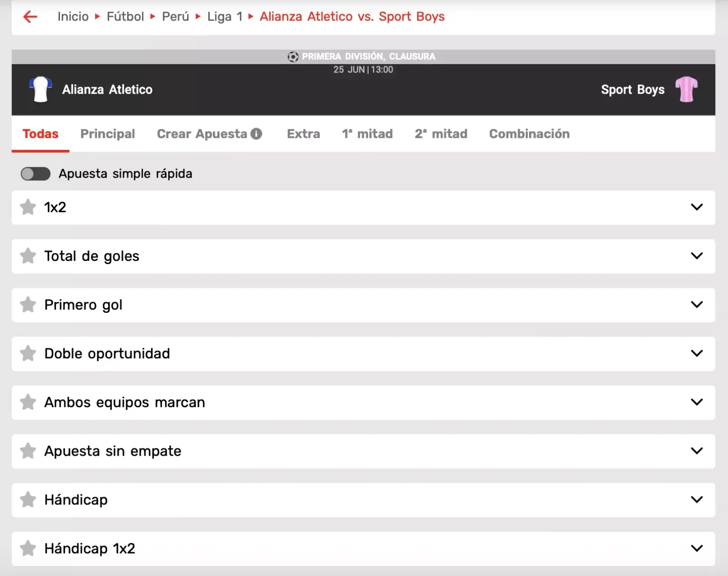The image size is (728, 576).
Task: Enable Apuesta simple rápida toggle
Action: click(35, 173)
